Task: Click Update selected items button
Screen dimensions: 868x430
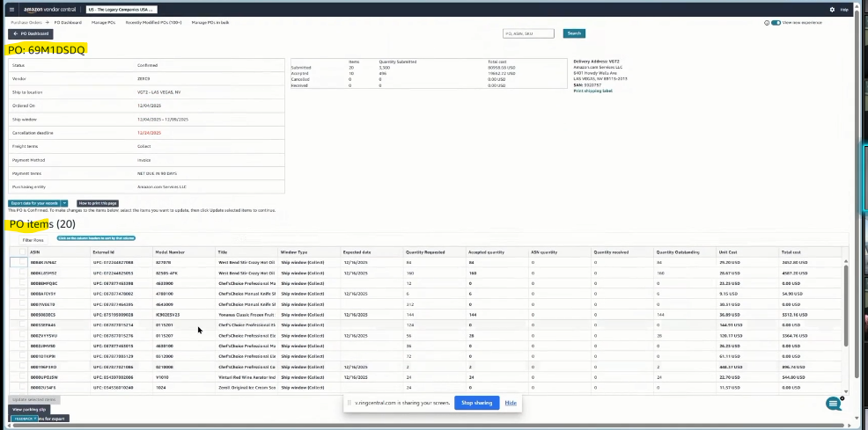Action: tap(34, 399)
